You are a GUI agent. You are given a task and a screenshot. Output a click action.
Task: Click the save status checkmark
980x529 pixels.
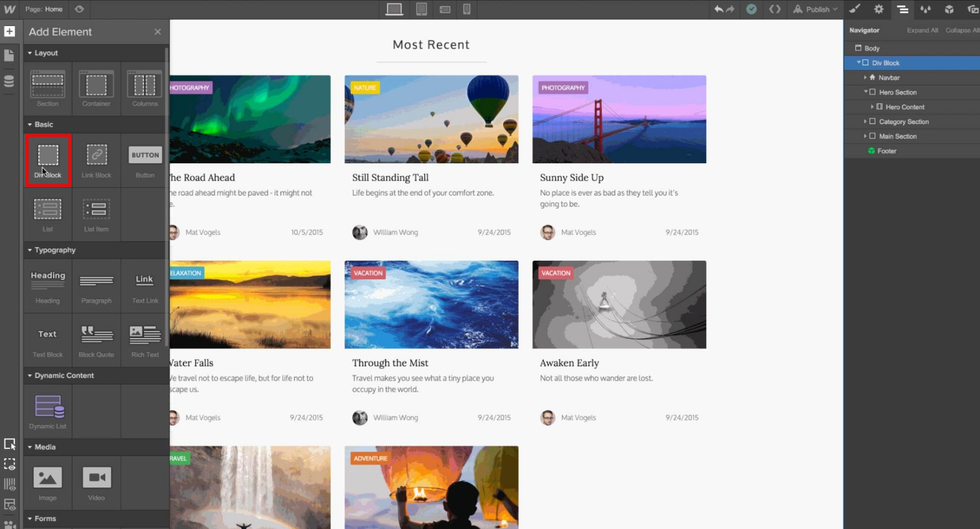click(x=751, y=9)
